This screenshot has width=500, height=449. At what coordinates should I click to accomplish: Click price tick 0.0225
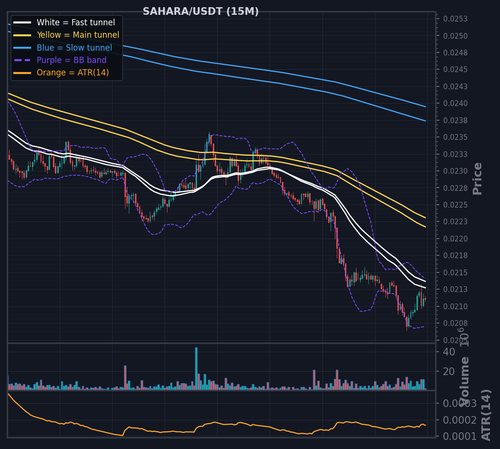[455, 205]
